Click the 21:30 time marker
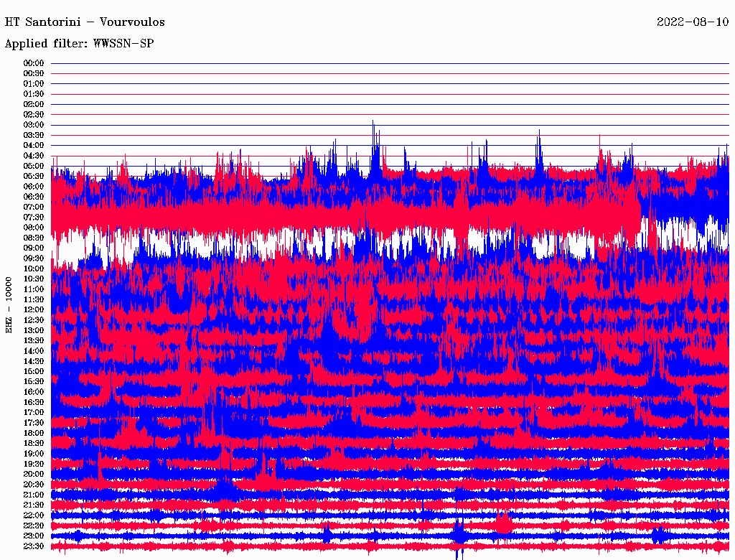Screen dimensions: 735x560 tap(34, 505)
